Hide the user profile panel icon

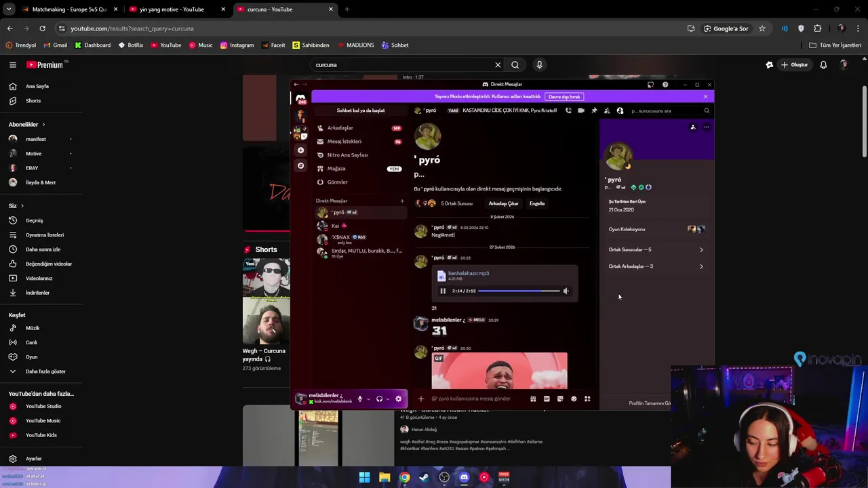tap(620, 110)
